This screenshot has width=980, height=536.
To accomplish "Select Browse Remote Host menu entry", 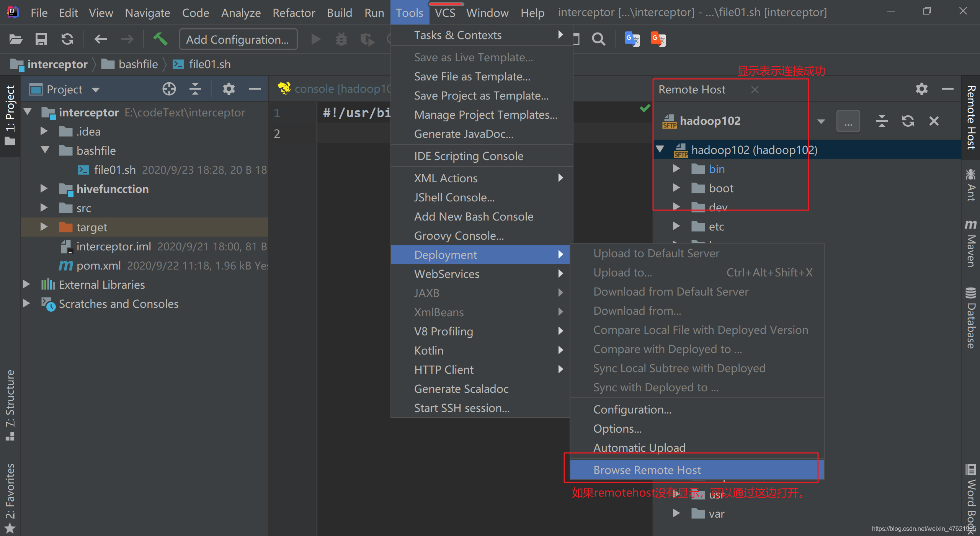I will click(x=697, y=470).
